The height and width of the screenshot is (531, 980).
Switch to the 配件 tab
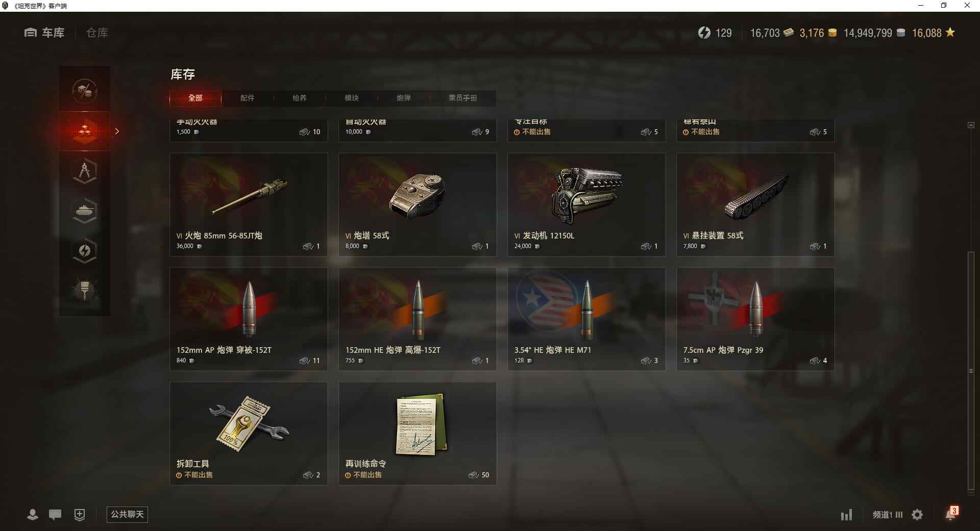tap(247, 98)
